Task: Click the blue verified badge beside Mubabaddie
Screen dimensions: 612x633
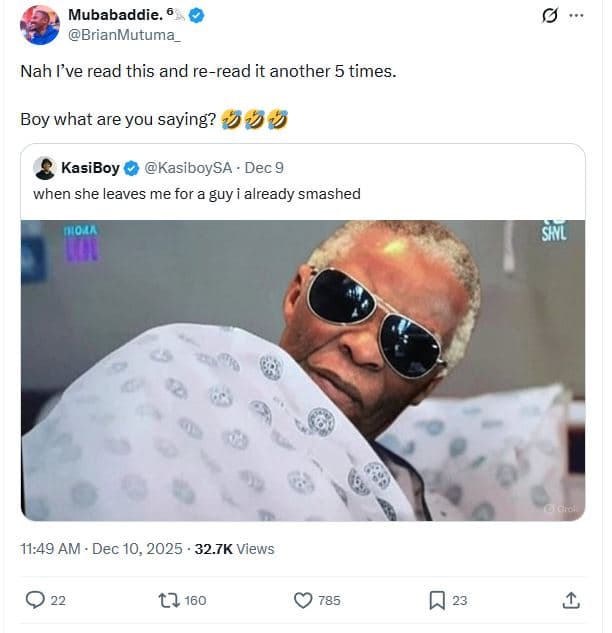Action: (197, 16)
